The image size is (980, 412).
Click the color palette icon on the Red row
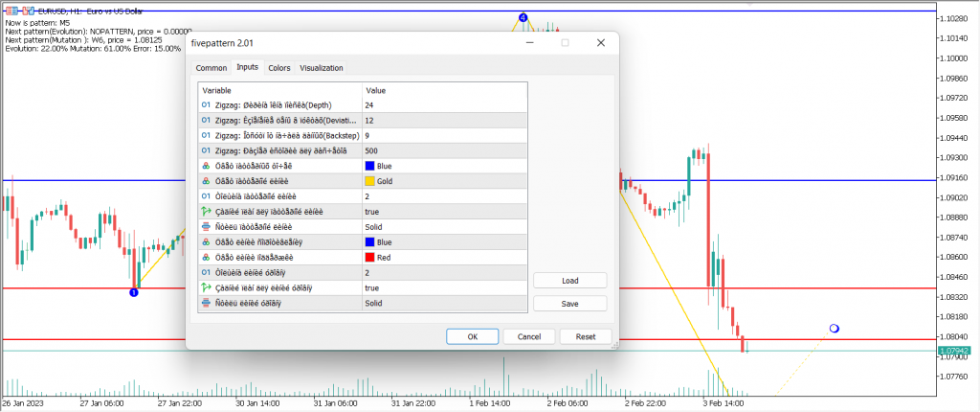click(x=206, y=257)
